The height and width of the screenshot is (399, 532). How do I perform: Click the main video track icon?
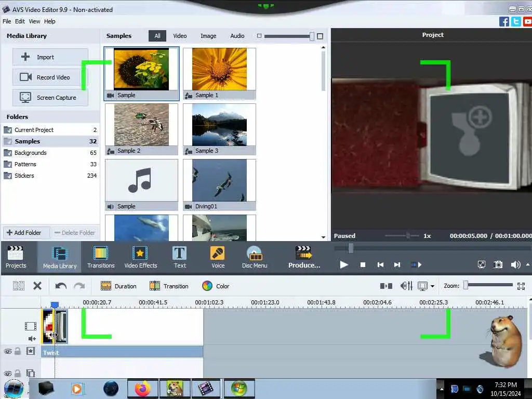31,326
